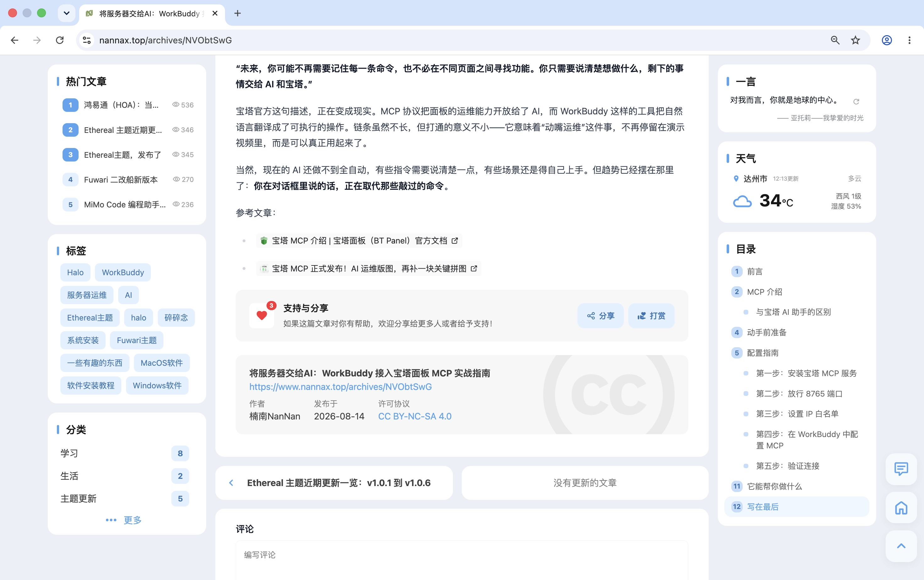This screenshot has width=924, height=580.
Task: Bookmark this page with the star icon
Action: point(855,40)
